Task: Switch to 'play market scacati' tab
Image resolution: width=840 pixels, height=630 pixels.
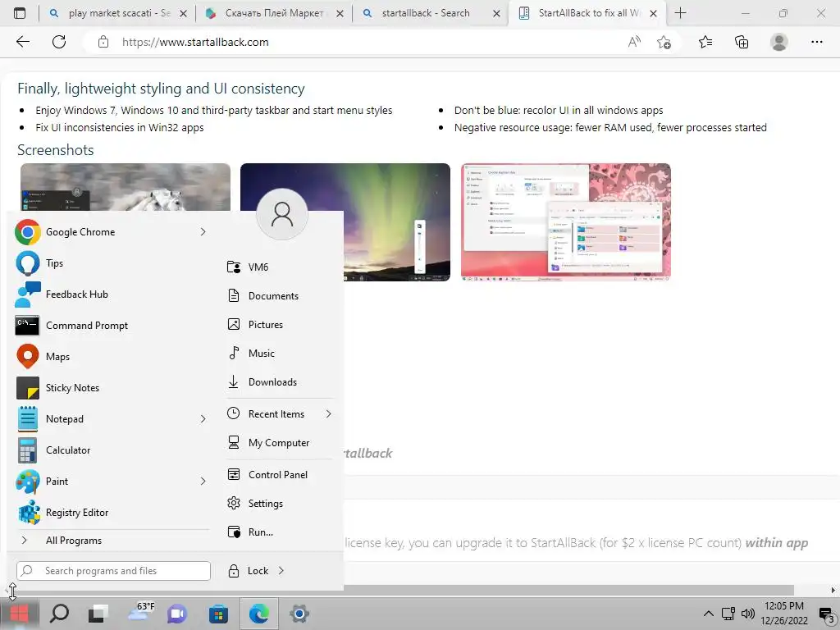Action: (x=116, y=13)
